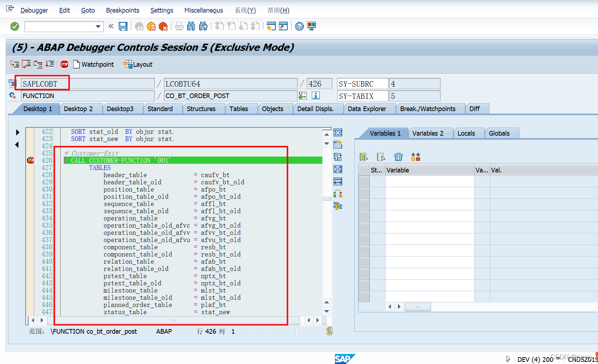Click the right-pointing expand triangle left of code
The width and height of the screenshot is (598, 364).
point(17,132)
